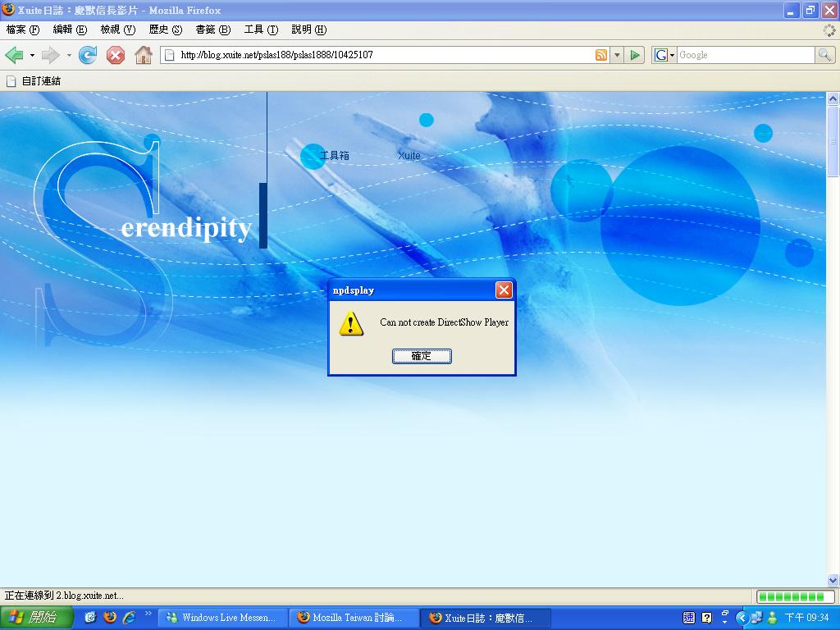840x630 pixels.
Task: Confirm the npdsplay dialog with 確定
Action: click(422, 356)
